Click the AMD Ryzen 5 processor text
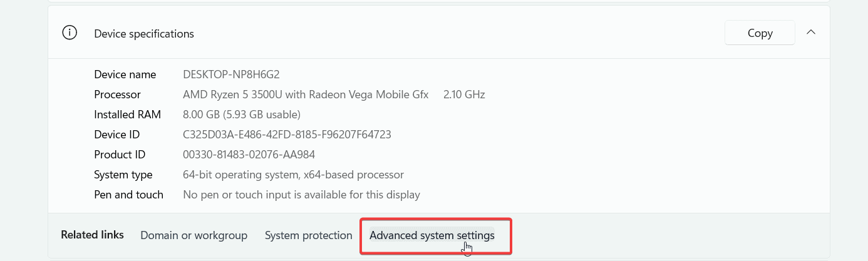 click(306, 95)
